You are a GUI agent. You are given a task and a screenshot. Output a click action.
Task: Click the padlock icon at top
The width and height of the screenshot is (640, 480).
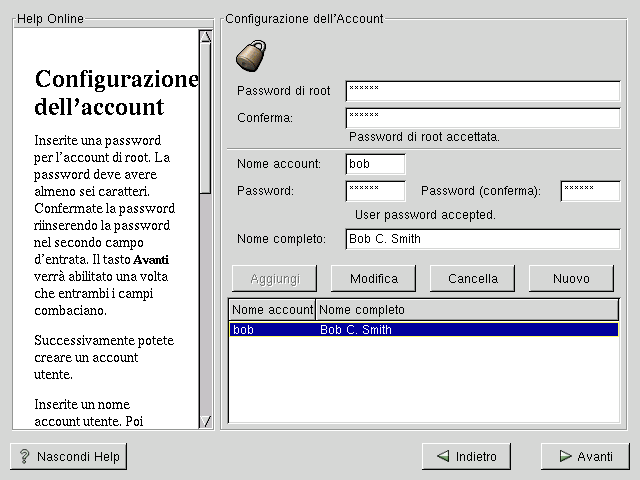pos(250,54)
